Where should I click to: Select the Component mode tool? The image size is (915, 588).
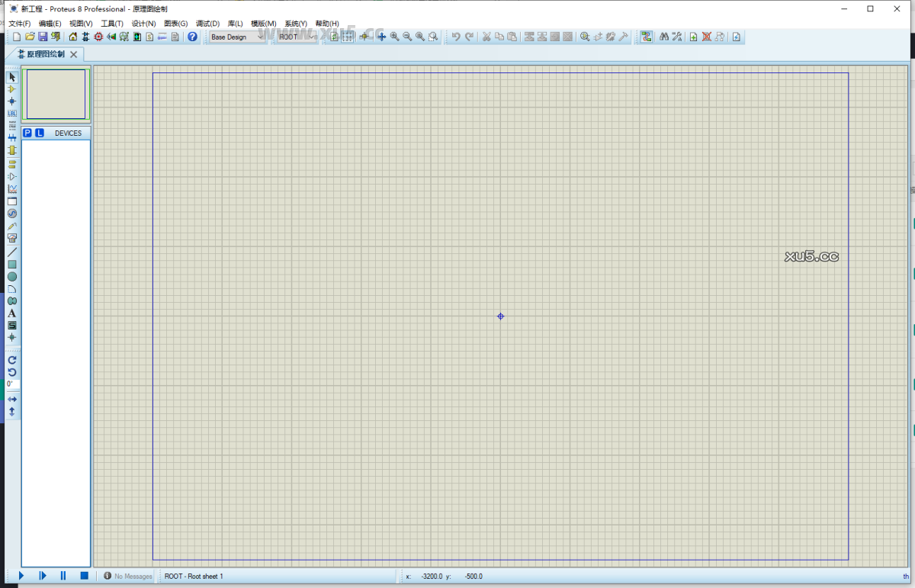tap(11, 89)
